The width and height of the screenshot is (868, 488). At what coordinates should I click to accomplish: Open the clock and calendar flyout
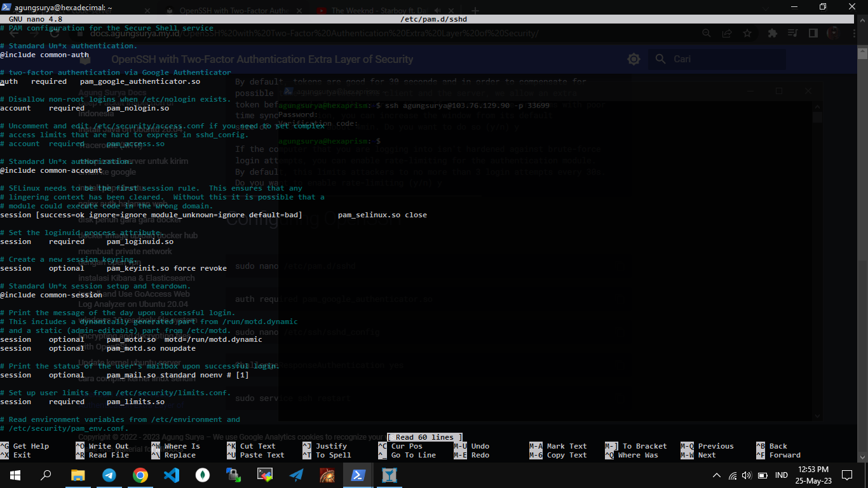815,475
